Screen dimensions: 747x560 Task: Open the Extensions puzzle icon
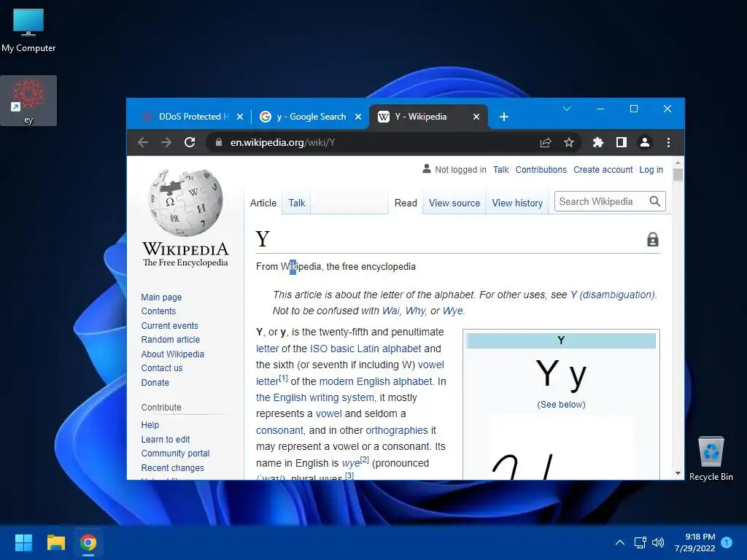[598, 142]
